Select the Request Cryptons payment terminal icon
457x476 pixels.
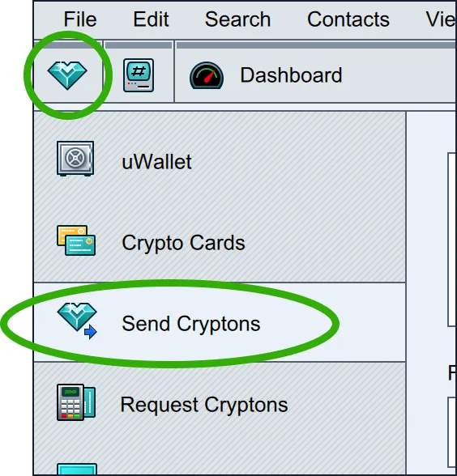pyautogui.click(x=76, y=402)
